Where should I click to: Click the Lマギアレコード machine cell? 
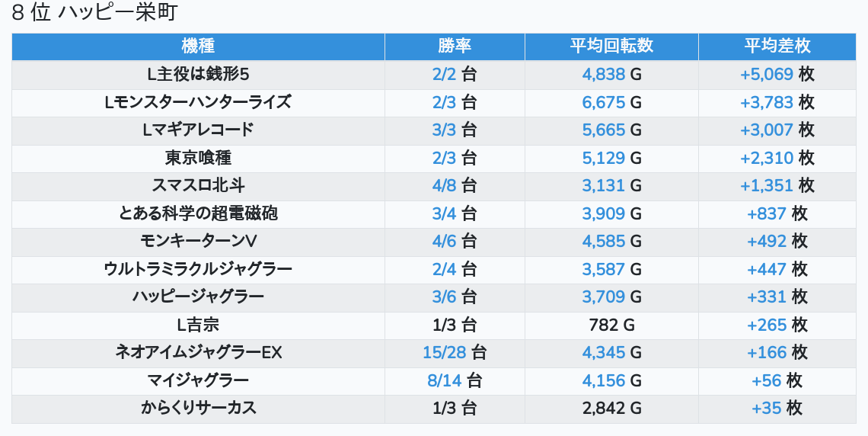tap(198, 130)
